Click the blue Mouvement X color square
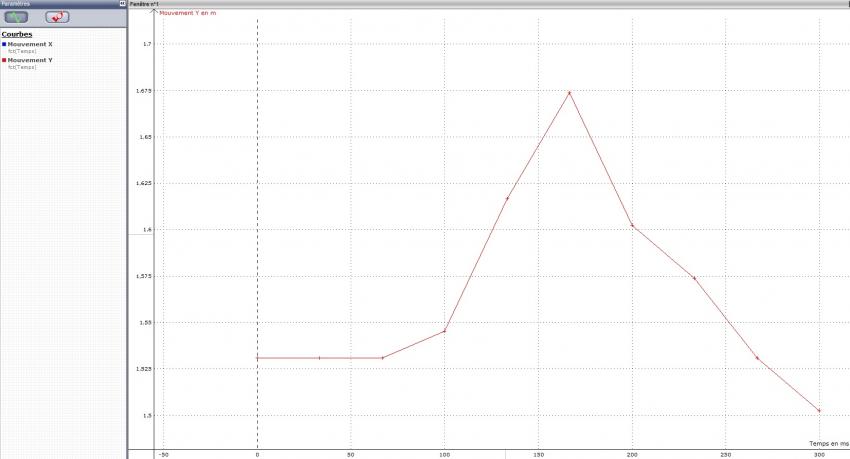Viewport: 850px width, 459px height. (x=4, y=44)
